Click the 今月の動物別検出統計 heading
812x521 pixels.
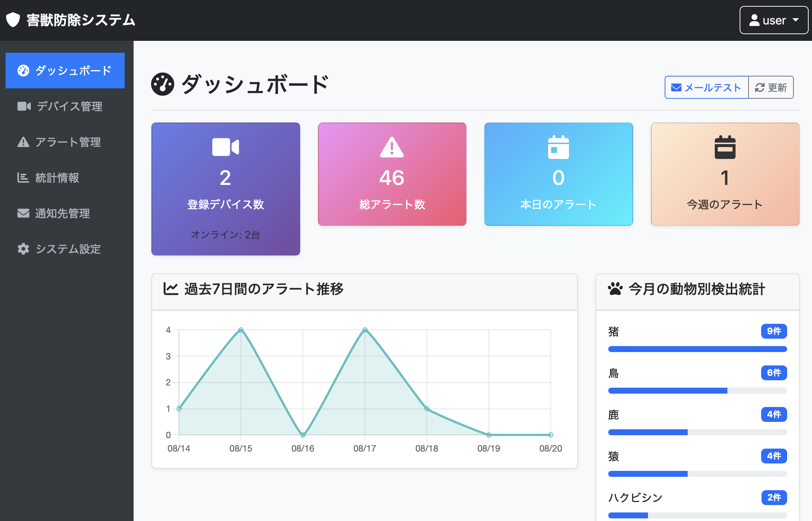[x=697, y=289]
